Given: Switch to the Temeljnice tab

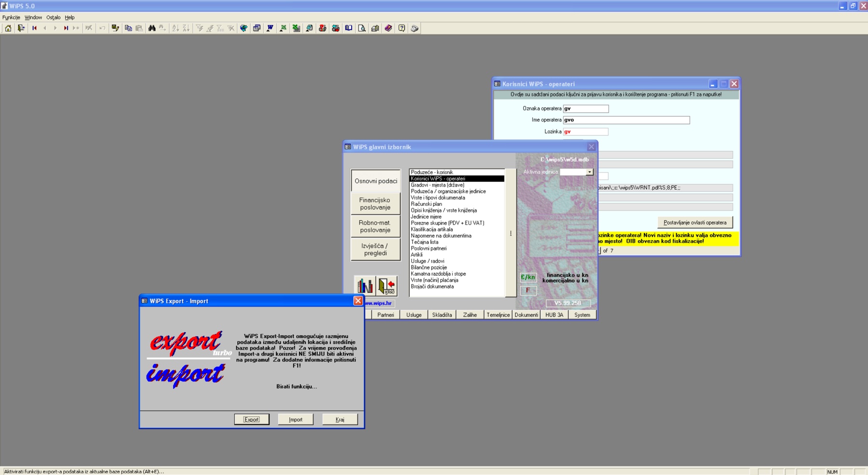Looking at the screenshot, I should 498,315.
